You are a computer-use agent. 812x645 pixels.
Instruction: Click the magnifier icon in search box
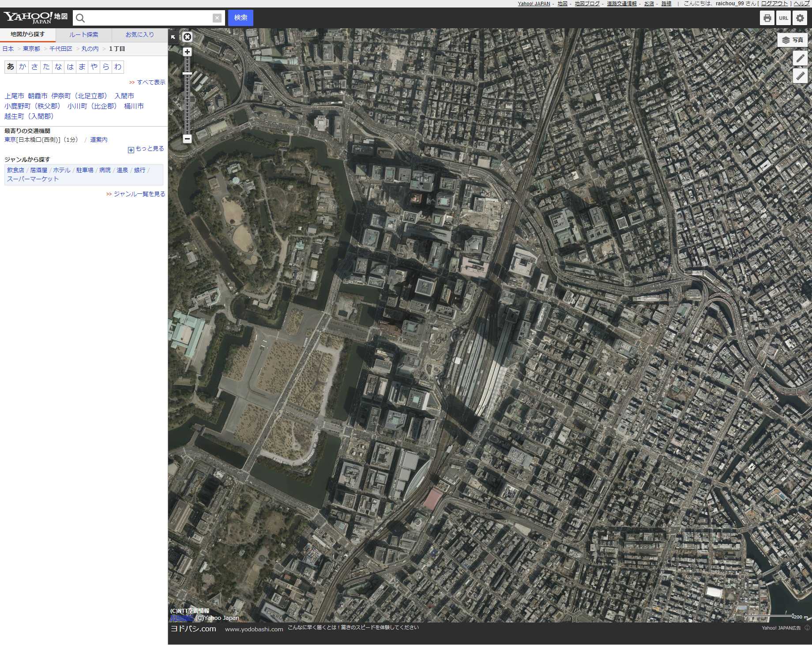tap(80, 18)
